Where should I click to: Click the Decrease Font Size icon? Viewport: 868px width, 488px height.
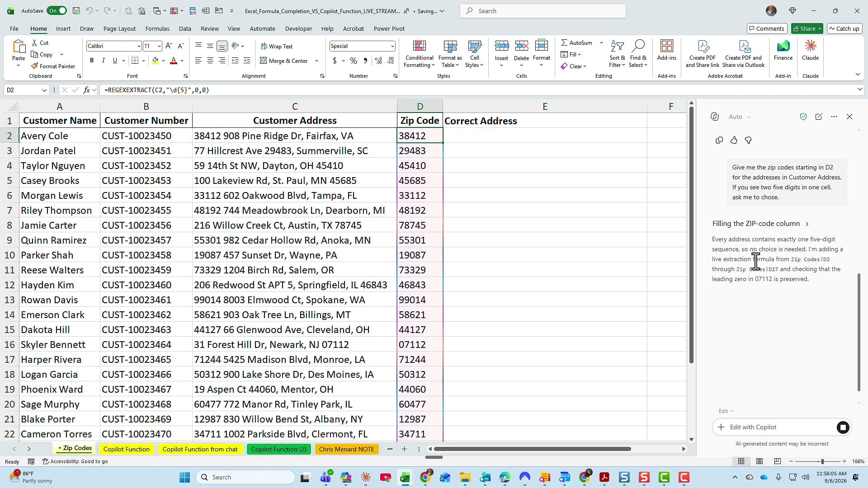pos(180,46)
